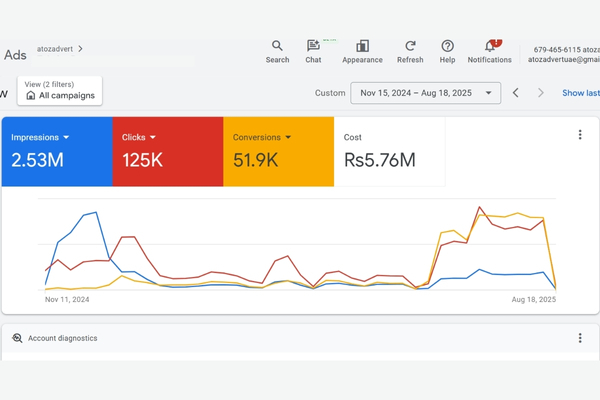
Task: Open the Help question mark icon
Action: [447, 46]
